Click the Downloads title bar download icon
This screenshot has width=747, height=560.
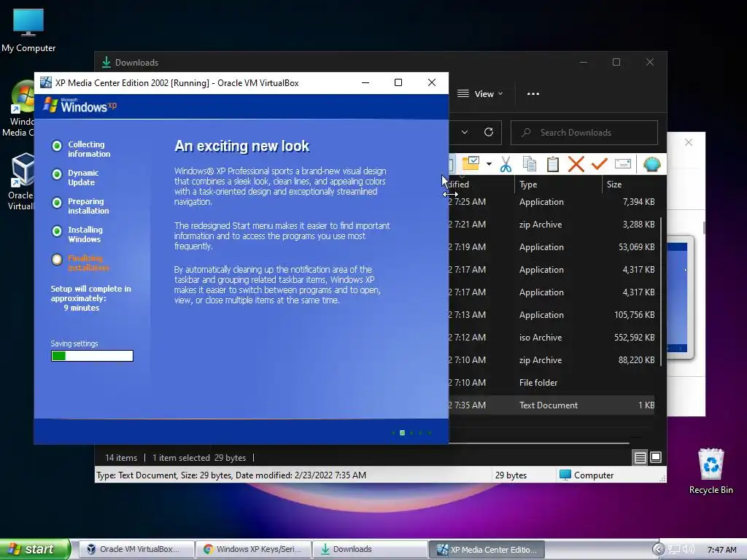pyautogui.click(x=107, y=62)
